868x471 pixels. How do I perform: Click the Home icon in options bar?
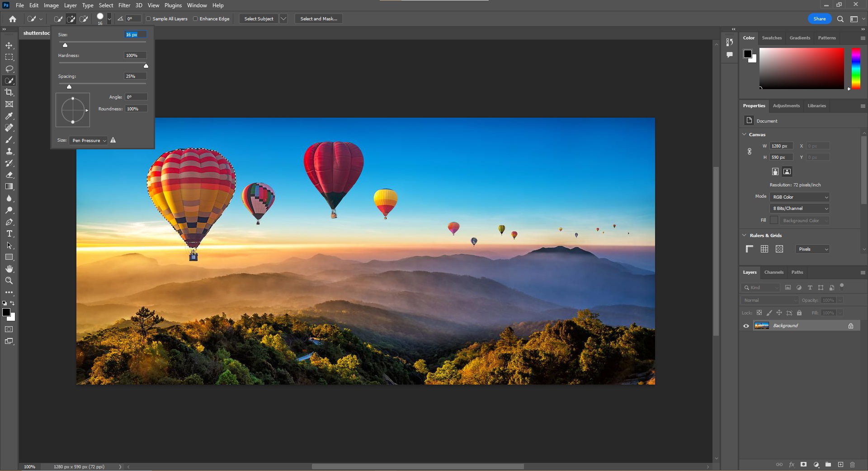pos(13,19)
